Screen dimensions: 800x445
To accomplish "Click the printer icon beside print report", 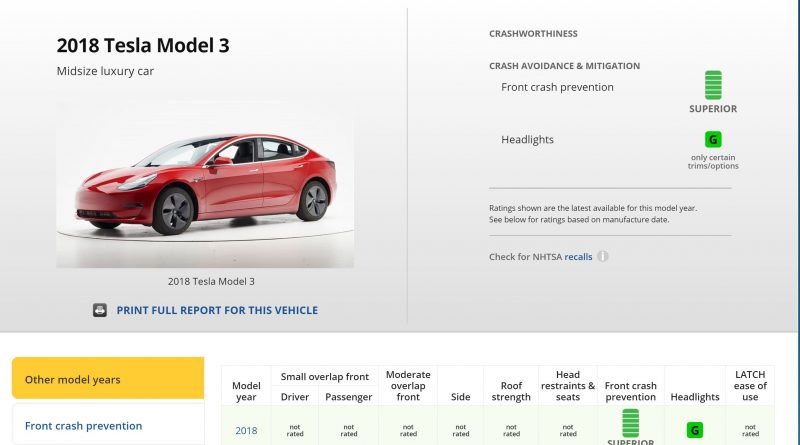I will click(100, 310).
